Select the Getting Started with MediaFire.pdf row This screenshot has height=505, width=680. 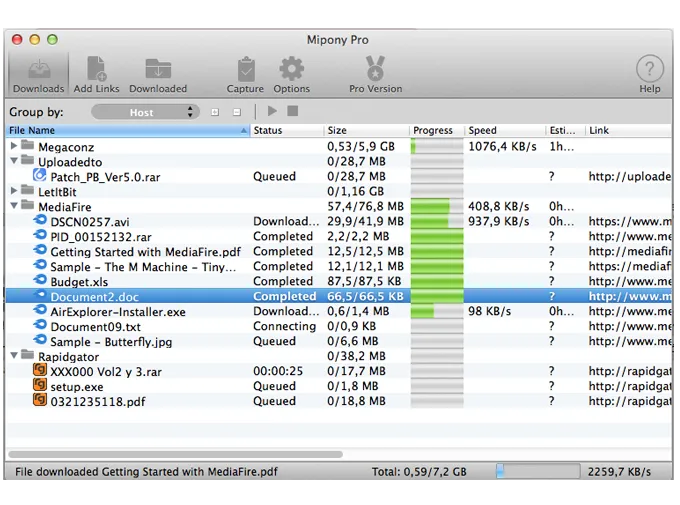[x=338, y=251]
